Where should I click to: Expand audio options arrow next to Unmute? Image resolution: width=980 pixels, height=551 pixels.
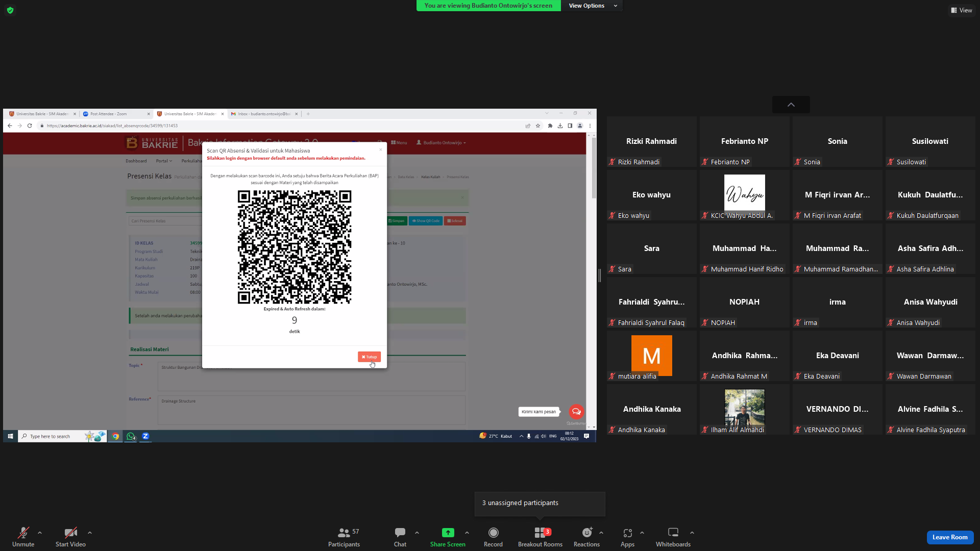40,533
